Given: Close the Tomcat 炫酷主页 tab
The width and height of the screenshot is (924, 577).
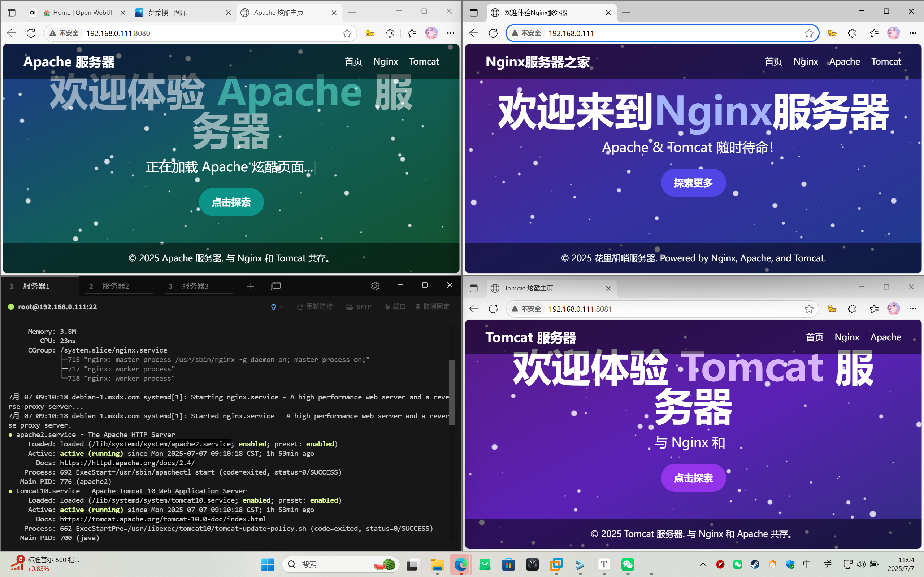Looking at the screenshot, I should 608,288.
